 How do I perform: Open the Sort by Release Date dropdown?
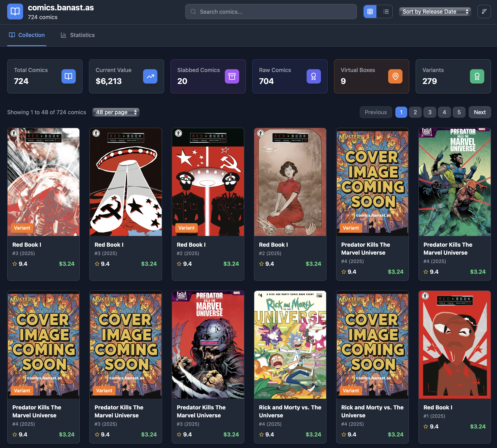point(435,12)
